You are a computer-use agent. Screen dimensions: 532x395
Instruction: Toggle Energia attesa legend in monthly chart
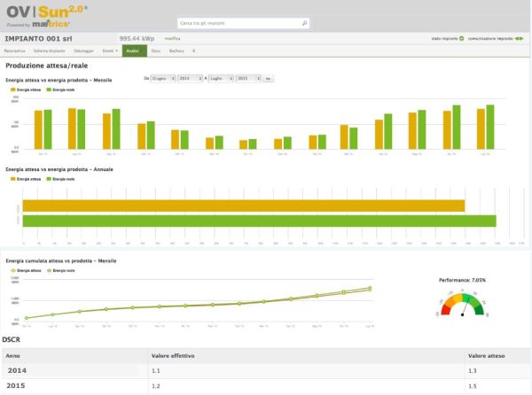[28, 90]
